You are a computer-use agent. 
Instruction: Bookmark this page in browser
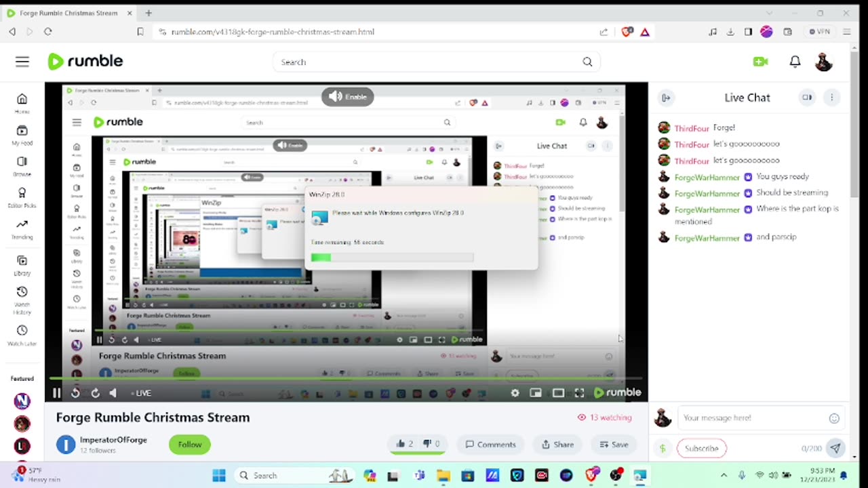point(140,32)
